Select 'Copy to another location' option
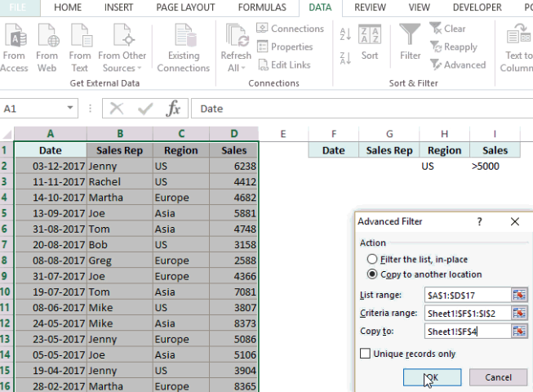 372,274
